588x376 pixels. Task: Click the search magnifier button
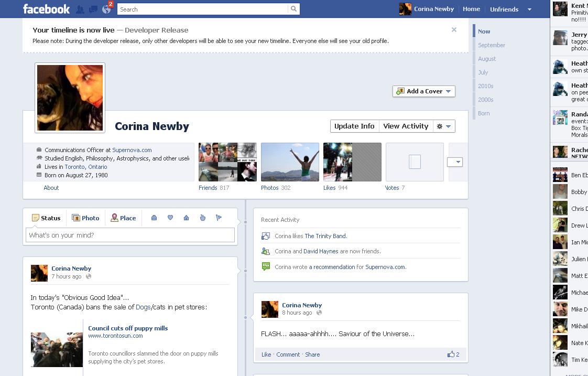pos(294,9)
